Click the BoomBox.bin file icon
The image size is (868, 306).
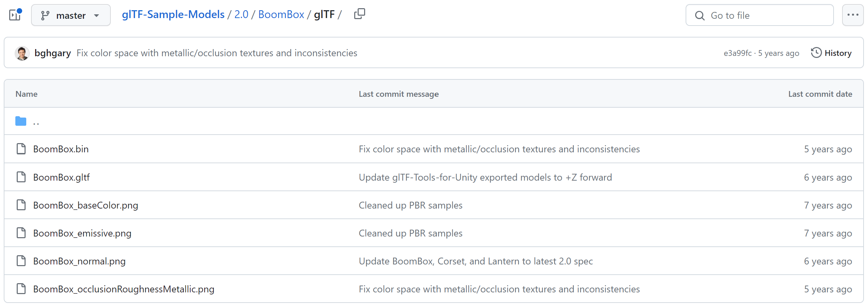point(21,149)
